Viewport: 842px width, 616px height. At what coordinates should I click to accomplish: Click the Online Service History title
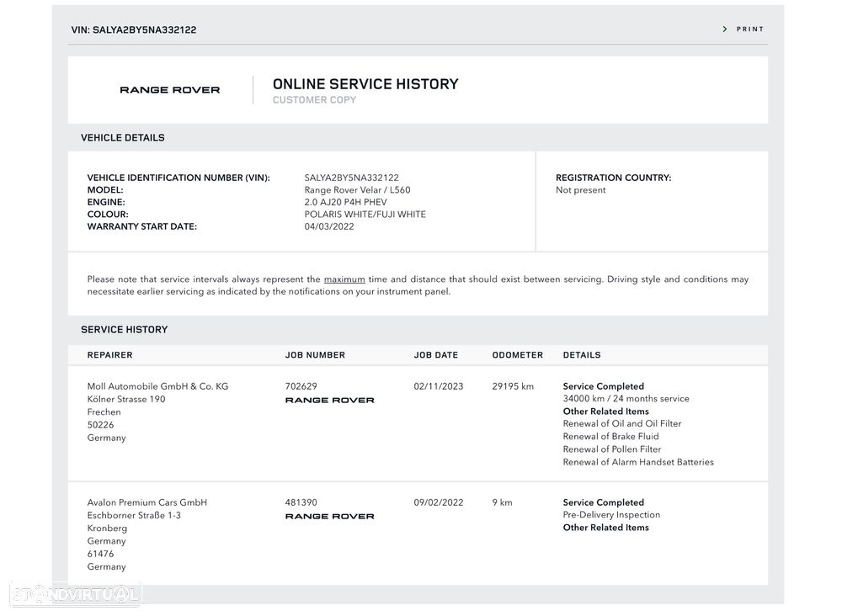365,84
